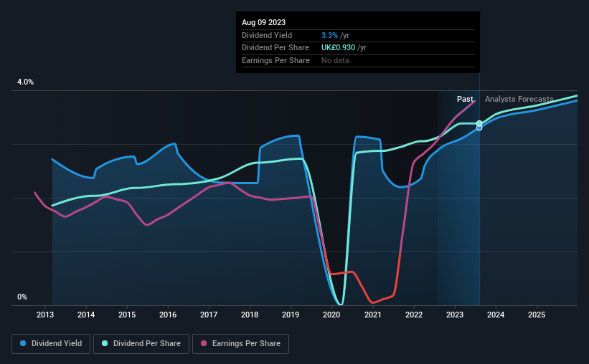Click the Analysts Forecasts label
The width and height of the screenshot is (589, 364).
pyautogui.click(x=519, y=99)
